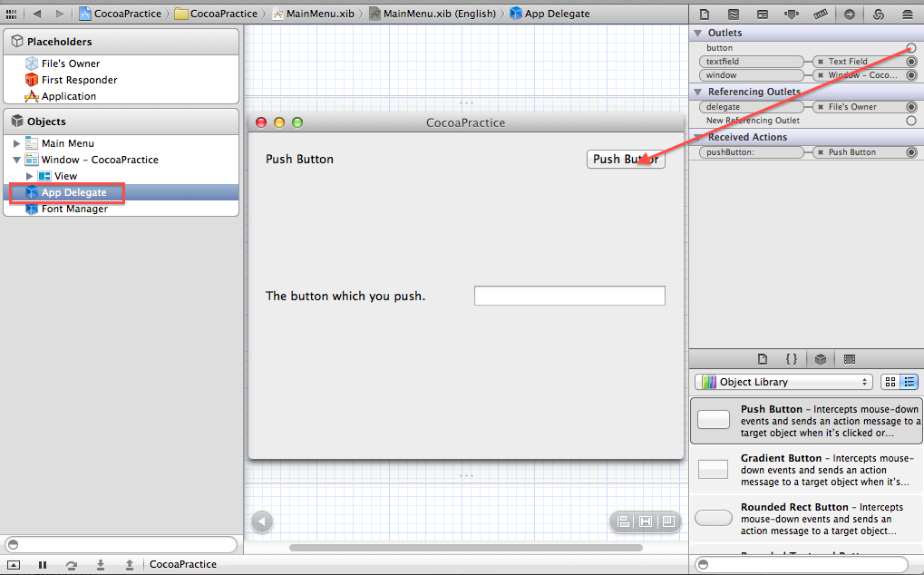This screenshot has width=924, height=575.
Task: Open the Connections inspector arrow icon
Action: [x=849, y=15]
